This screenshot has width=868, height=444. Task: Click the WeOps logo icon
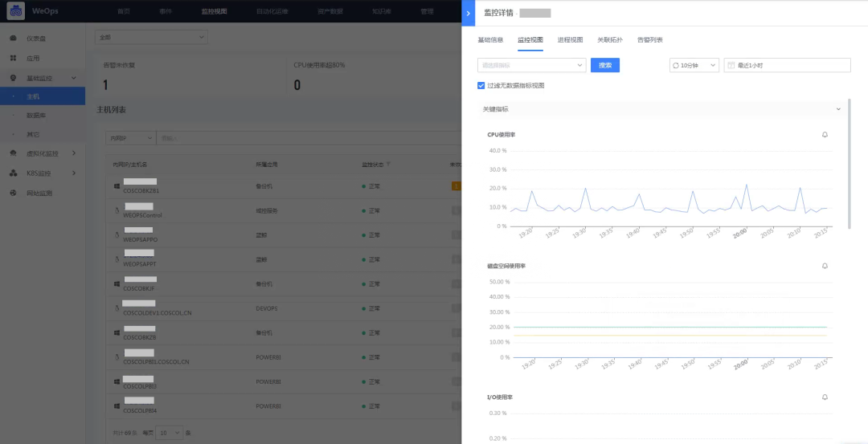click(15, 11)
